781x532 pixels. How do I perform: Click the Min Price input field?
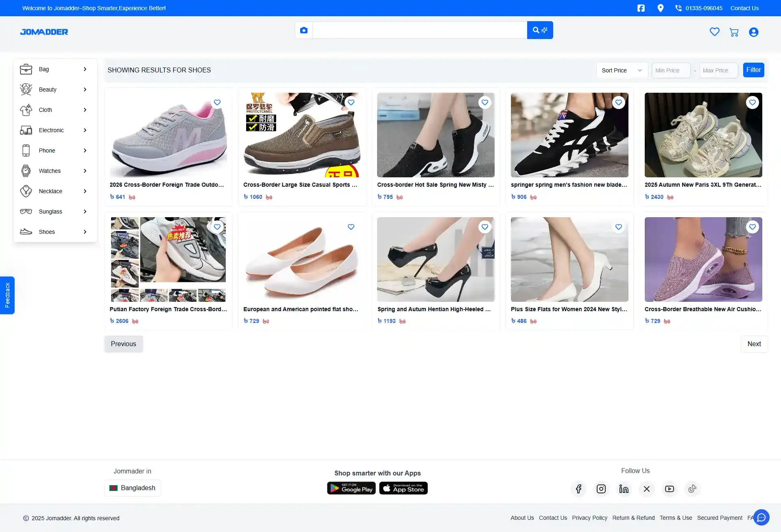point(670,70)
